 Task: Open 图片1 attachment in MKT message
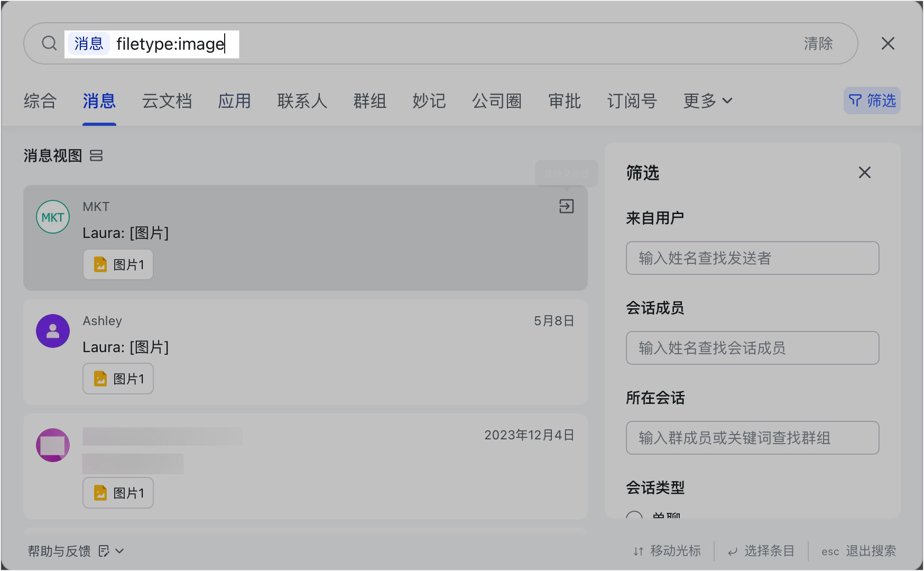(x=118, y=264)
